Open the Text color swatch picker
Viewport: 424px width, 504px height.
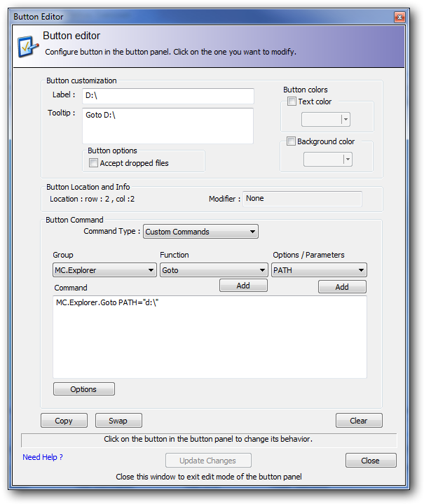pyautogui.click(x=326, y=120)
